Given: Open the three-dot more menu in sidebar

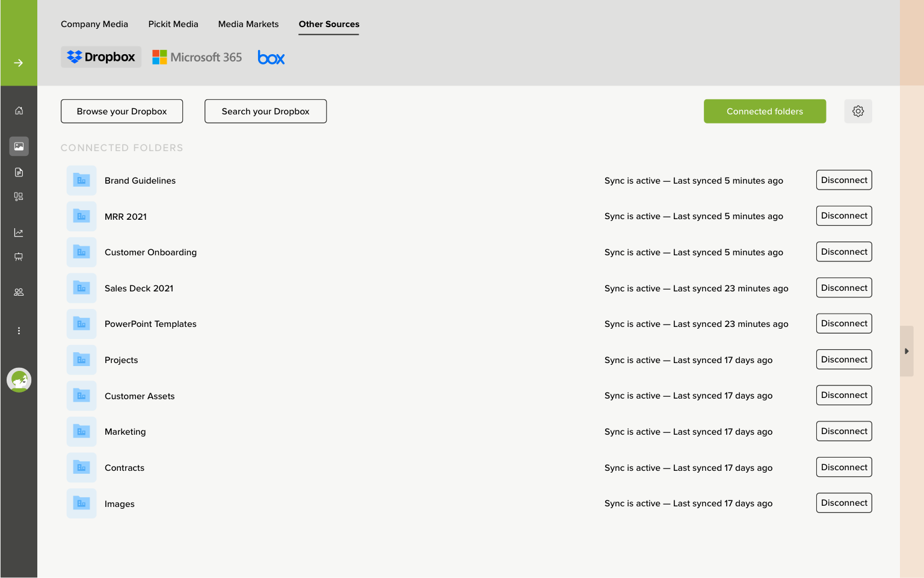Looking at the screenshot, I should point(19,331).
